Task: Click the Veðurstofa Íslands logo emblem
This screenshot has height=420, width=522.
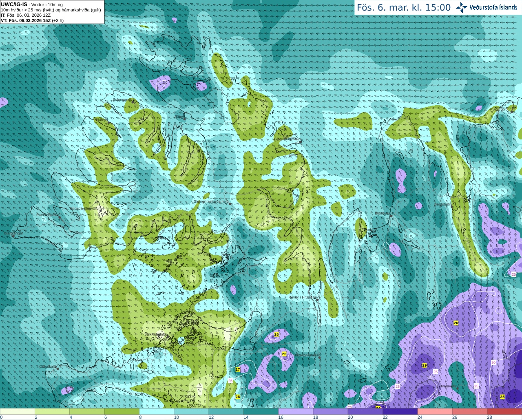Action: pos(462,7)
